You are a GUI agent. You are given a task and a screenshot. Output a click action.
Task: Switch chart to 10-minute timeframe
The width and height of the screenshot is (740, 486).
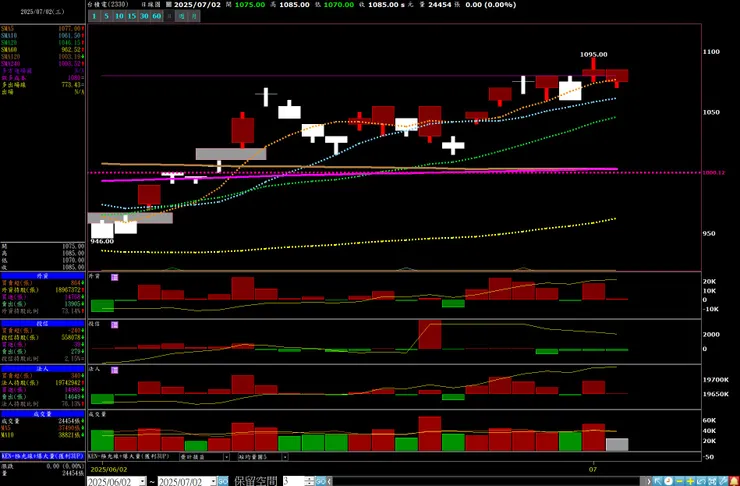pyautogui.click(x=119, y=16)
